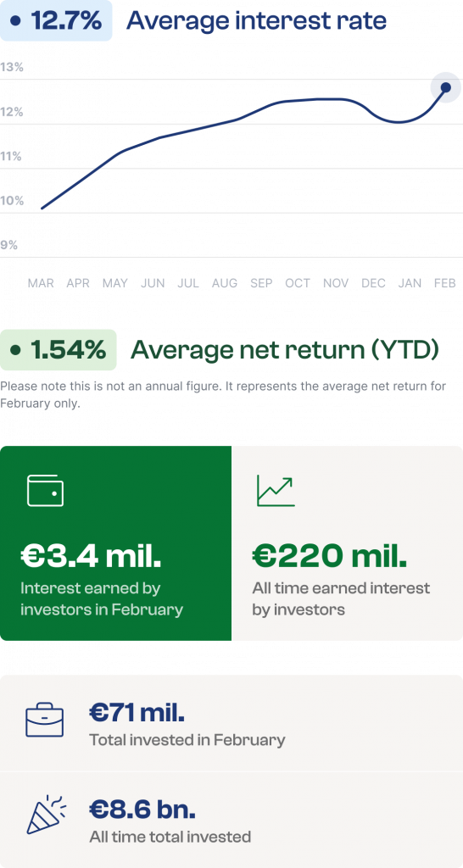Select the JUN month label
The height and width of the screenshot is (868, 463).
[x=153, y=283]
